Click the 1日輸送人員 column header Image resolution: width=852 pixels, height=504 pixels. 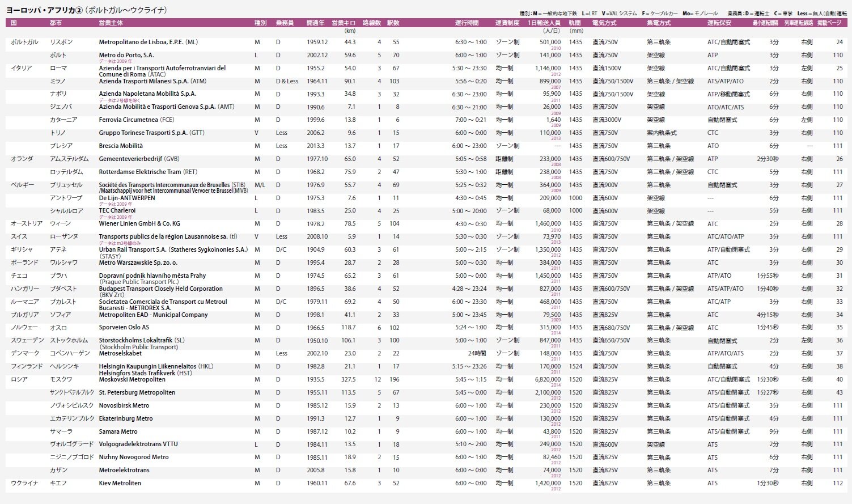coord(544,23)
